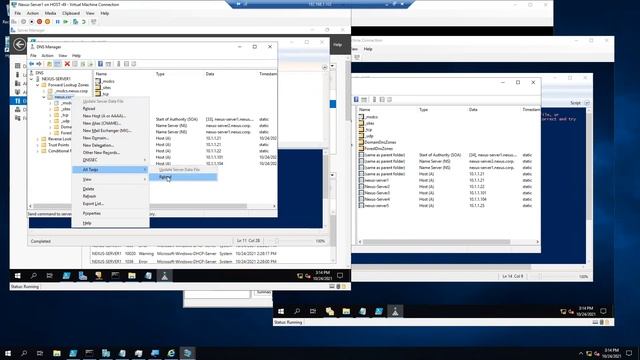This screenshot has height=360, width=640.
Task: Click the red Delete X toolbar icon
Action: click(67, 64)
